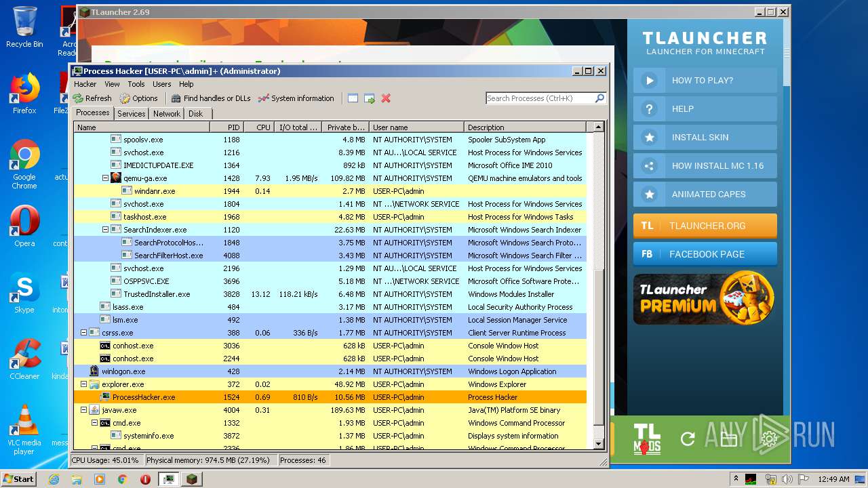Sort by the Private bytes column header

pyautogui.click(x=345, y=127)
